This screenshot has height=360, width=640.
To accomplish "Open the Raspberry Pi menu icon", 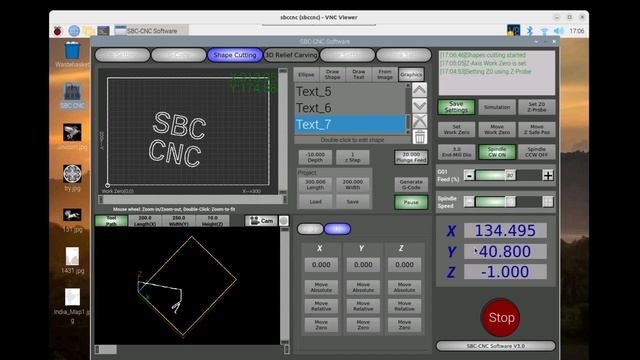I will pyautogui.click(x=58, y=31).
